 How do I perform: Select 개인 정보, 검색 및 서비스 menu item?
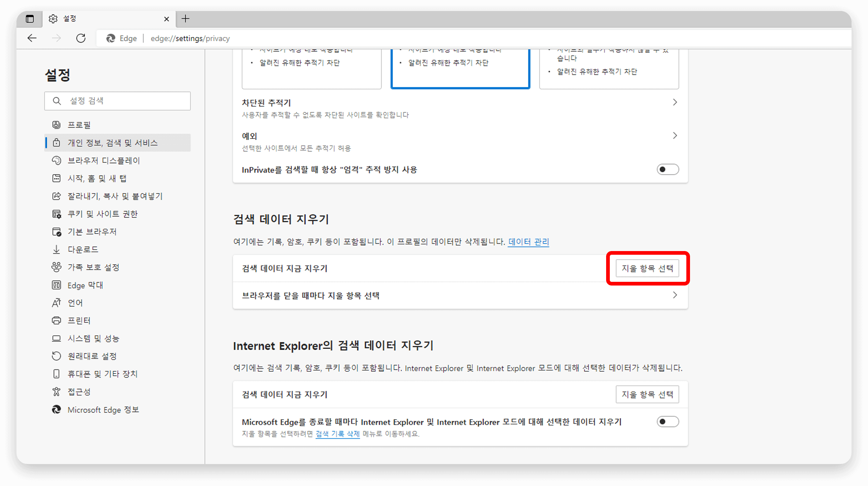(x=118, y=143)
